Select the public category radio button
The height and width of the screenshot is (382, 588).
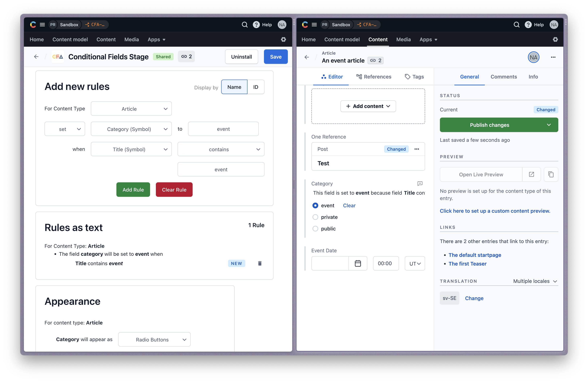tap(315, 229)
